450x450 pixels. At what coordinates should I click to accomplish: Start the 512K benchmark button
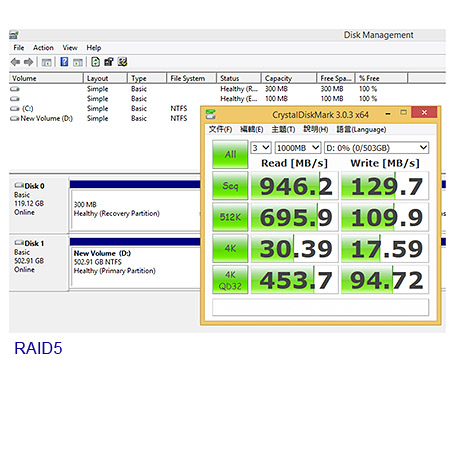(x=230, y=217)
